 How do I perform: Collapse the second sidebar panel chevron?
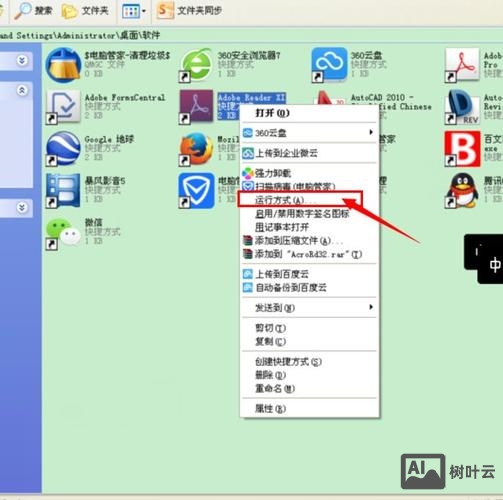[22, 90]
